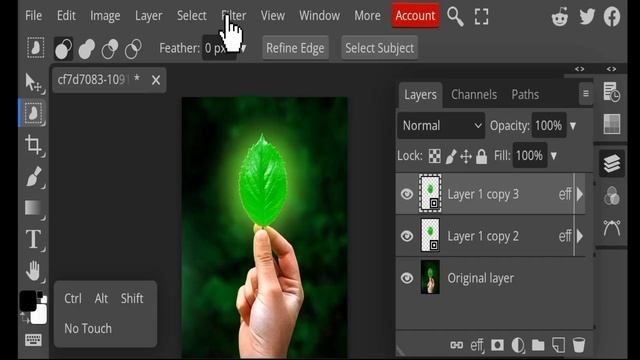Choose add to selection mode
Screen dimensions: 640x360
[87, 49]
